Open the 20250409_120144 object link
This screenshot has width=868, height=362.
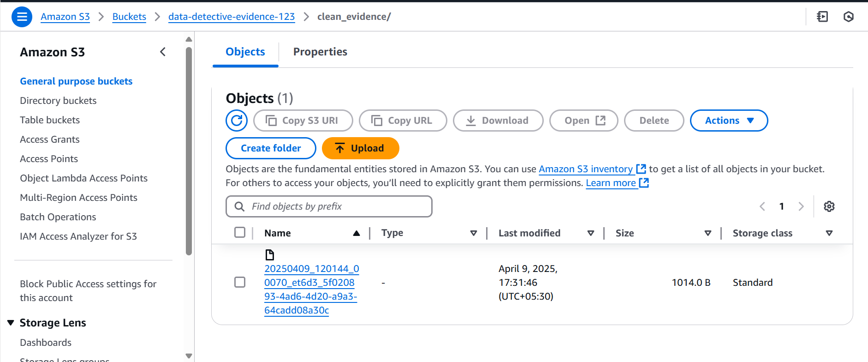(x=311, y=290)
